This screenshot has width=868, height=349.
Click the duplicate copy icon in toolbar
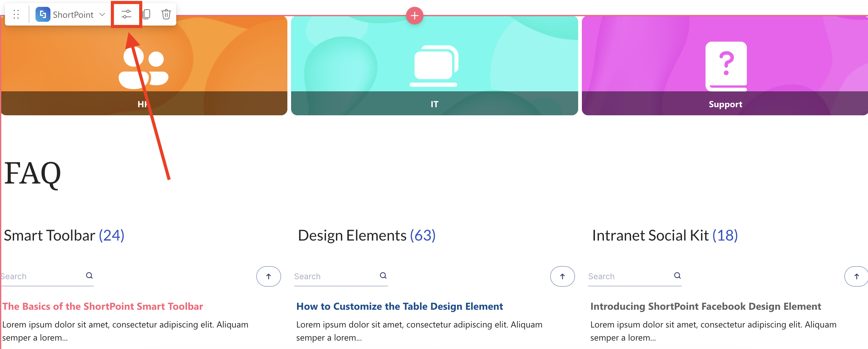click(x=147, y=15)
